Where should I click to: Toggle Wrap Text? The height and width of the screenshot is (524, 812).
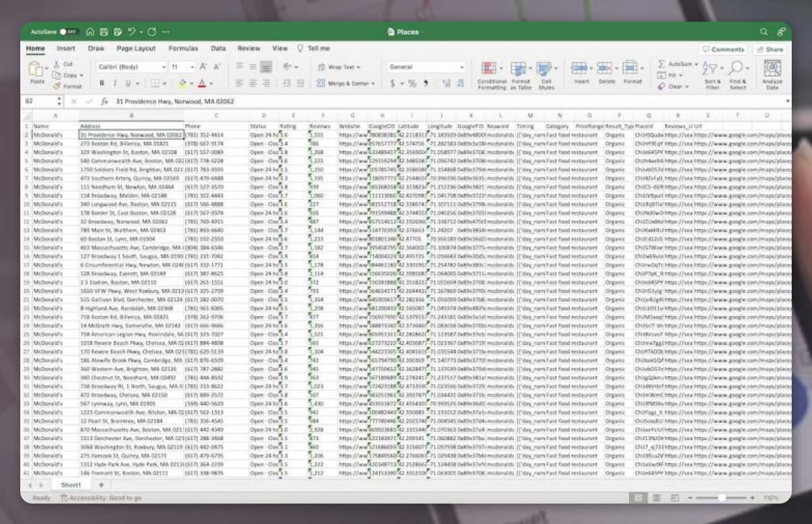click(x=338, y=67)
